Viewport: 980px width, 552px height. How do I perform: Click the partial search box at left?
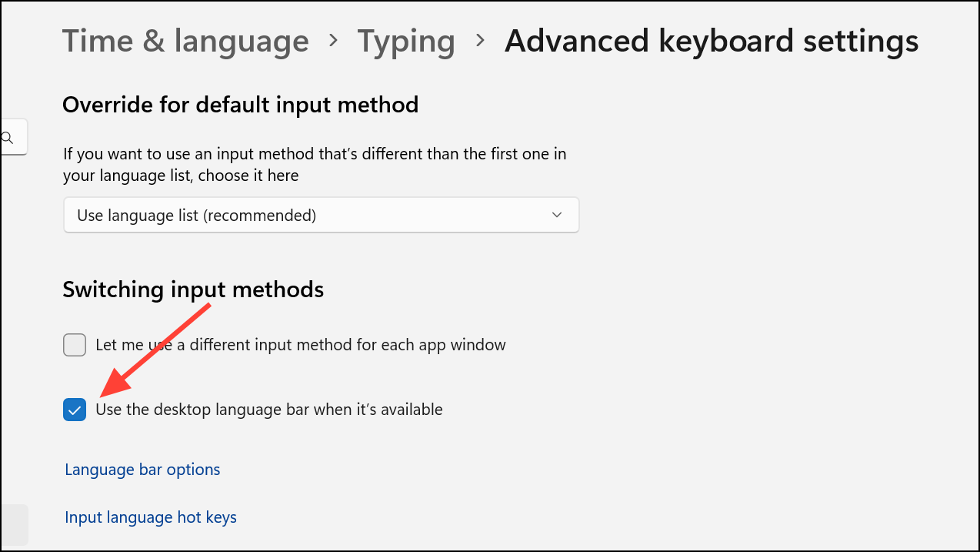point(15,137)
